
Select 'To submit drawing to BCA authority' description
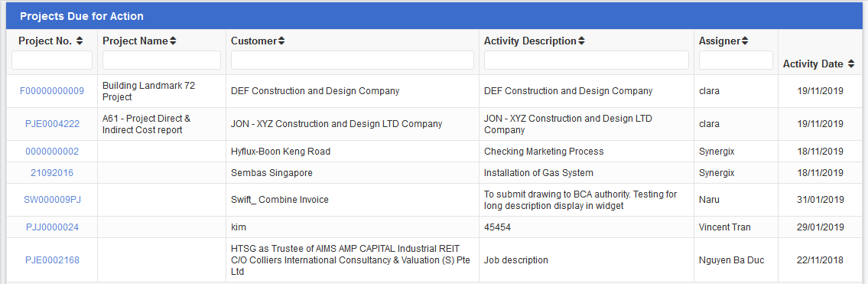pos(580,200)
